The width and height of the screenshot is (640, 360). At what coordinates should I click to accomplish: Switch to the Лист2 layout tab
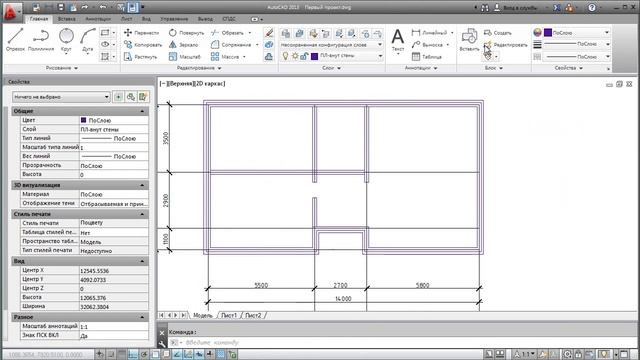tap(253, 316)
